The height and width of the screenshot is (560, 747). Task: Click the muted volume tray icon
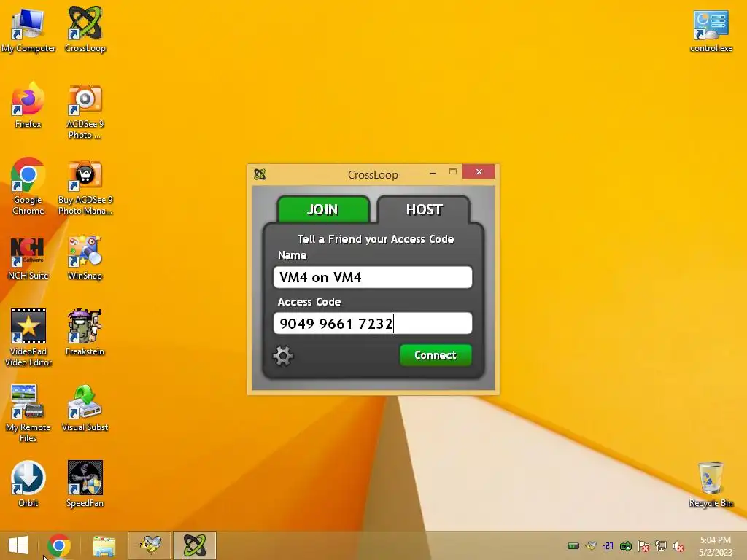click(678, 546)
